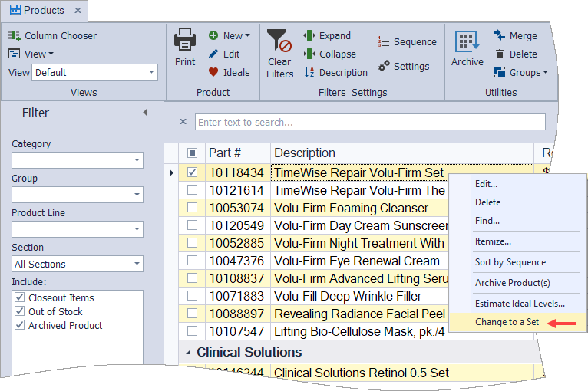The image size is (588, 391).
Task: Toggle the select-all header checkbox
Action: pos(192,153)
